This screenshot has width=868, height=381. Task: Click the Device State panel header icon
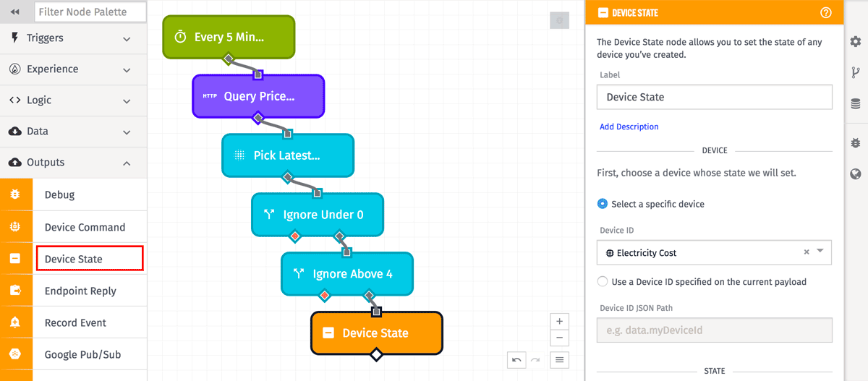point(602,12)
